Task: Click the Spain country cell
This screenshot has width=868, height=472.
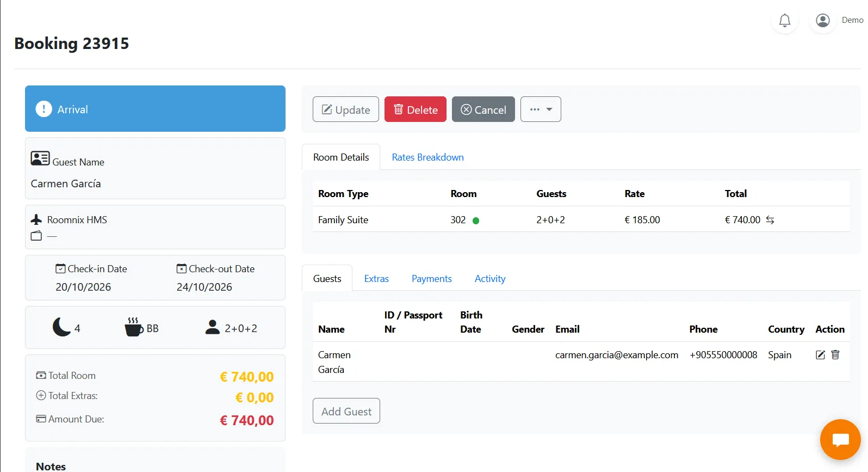Action: (780, 355)
